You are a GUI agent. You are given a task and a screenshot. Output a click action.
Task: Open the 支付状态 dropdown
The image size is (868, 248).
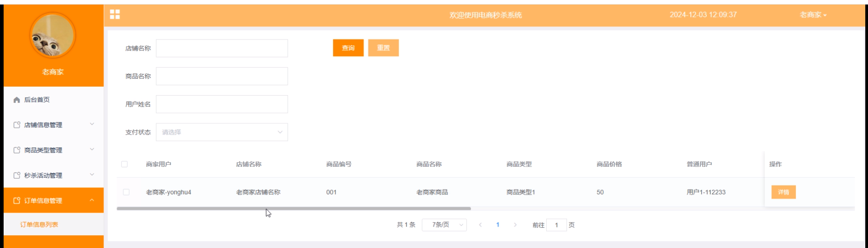pos(222,132)
